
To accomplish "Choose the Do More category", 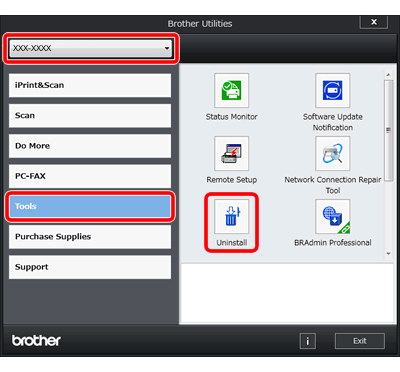I will (x=90, y=146).
